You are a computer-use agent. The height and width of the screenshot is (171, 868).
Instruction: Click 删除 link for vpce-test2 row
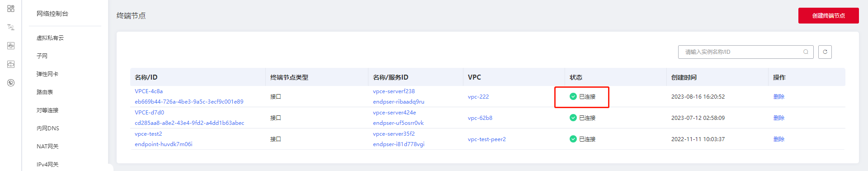coord(778,139)
